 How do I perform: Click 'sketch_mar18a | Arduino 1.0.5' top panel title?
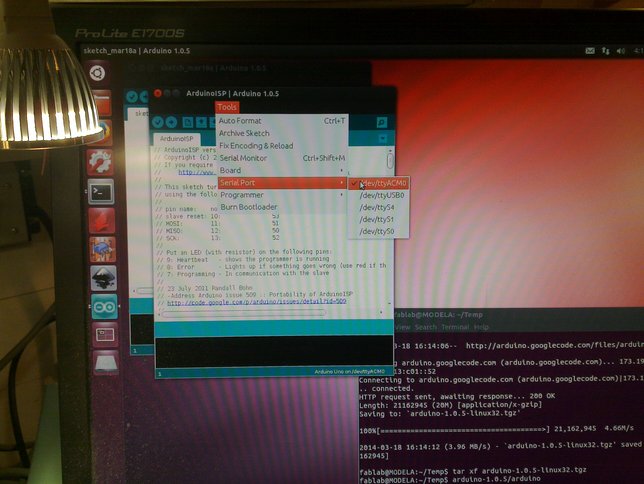(x=137, y=51)
